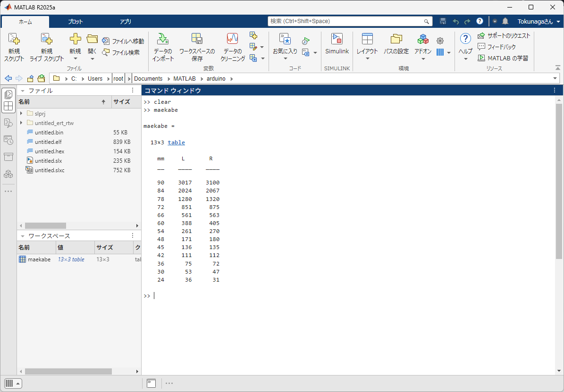Switch to the Apps (アプリ) tab
564x392 pixels.
(126, 22)
